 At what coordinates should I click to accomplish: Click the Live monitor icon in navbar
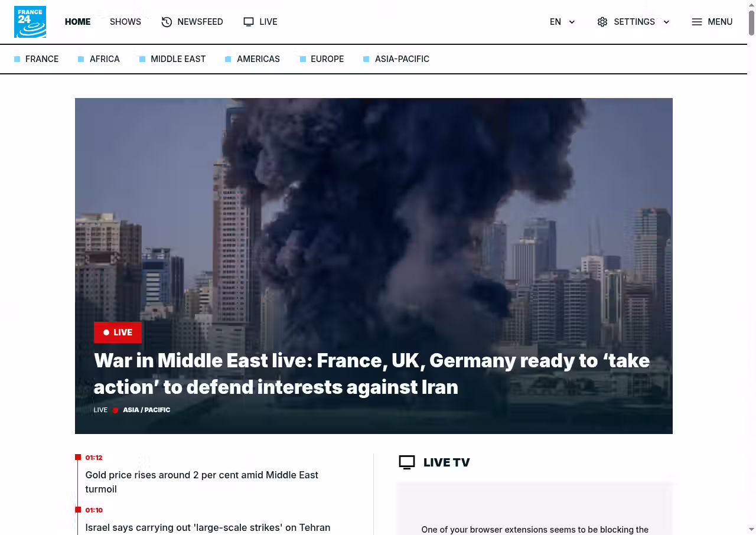pyautogui.click(x=249, y=22)
